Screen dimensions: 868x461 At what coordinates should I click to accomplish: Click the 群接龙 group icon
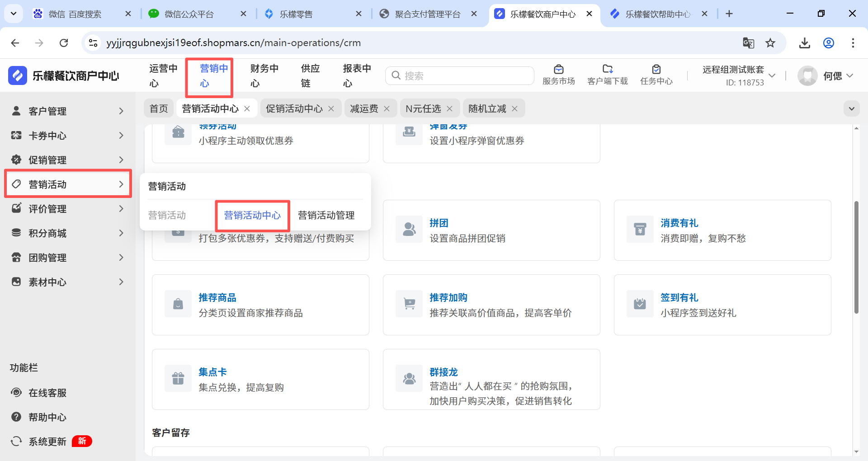[409, 379]
